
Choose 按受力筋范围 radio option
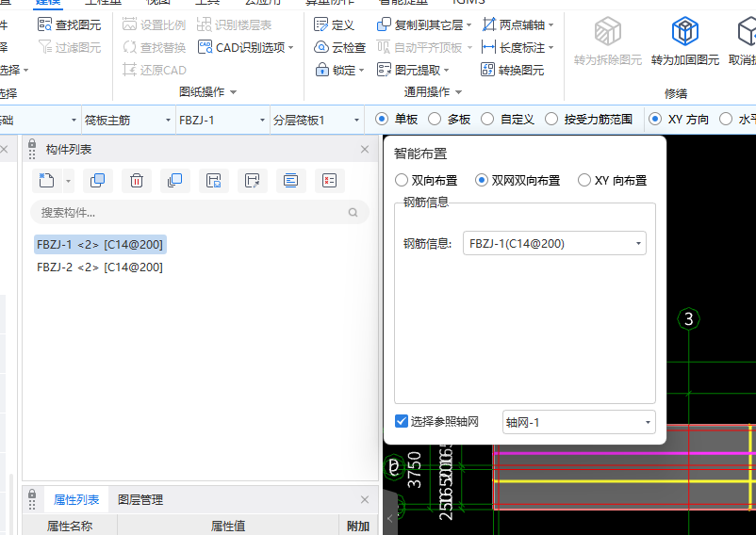pyautogui.click(x=551, y=119)
